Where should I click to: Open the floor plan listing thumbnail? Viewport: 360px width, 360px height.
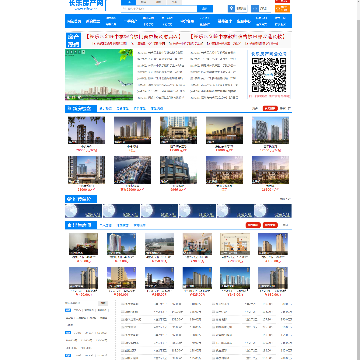click(x=235, y=244)
